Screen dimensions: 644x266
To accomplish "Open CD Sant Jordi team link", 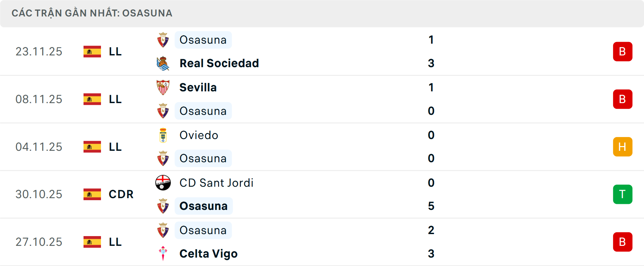I will (x=216, y=183).
